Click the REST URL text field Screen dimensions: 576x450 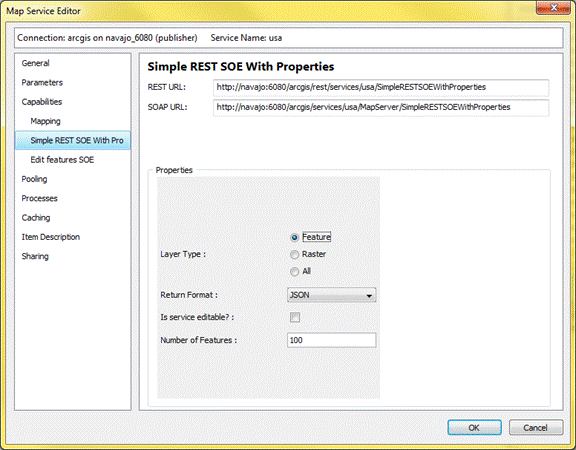[x=381, y=87]
